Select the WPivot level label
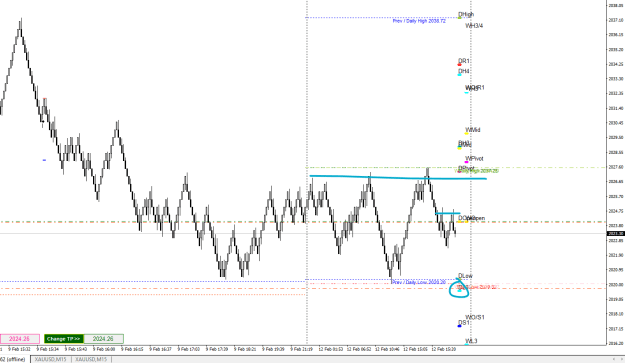The image size is (625, 363). coord(474,159)
